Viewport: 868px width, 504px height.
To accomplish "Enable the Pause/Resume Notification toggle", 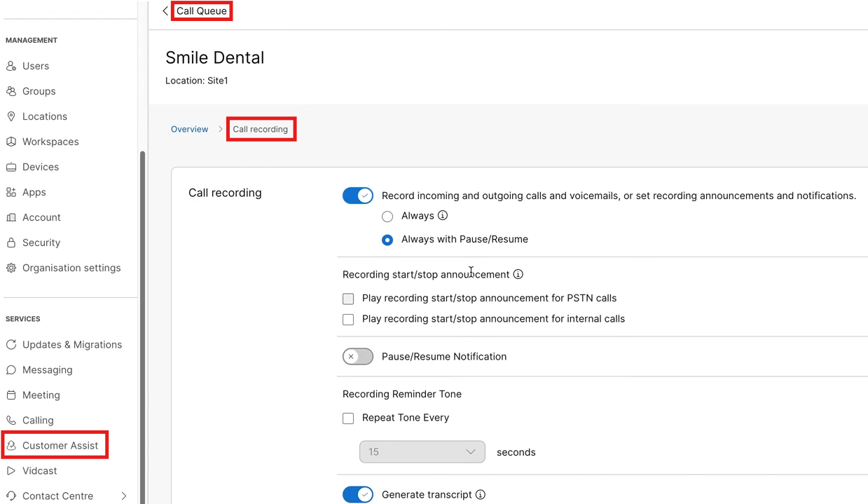I will point(358,357).
